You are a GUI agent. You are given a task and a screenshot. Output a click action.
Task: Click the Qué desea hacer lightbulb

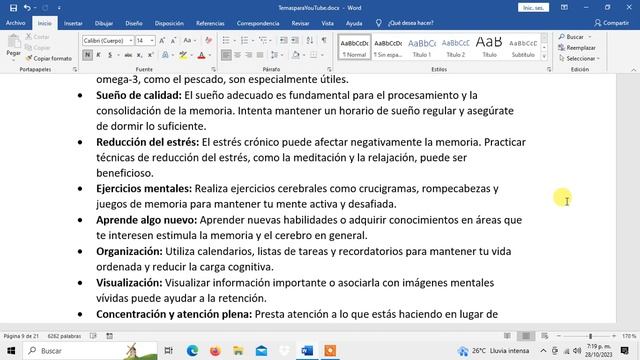(378, 23)
